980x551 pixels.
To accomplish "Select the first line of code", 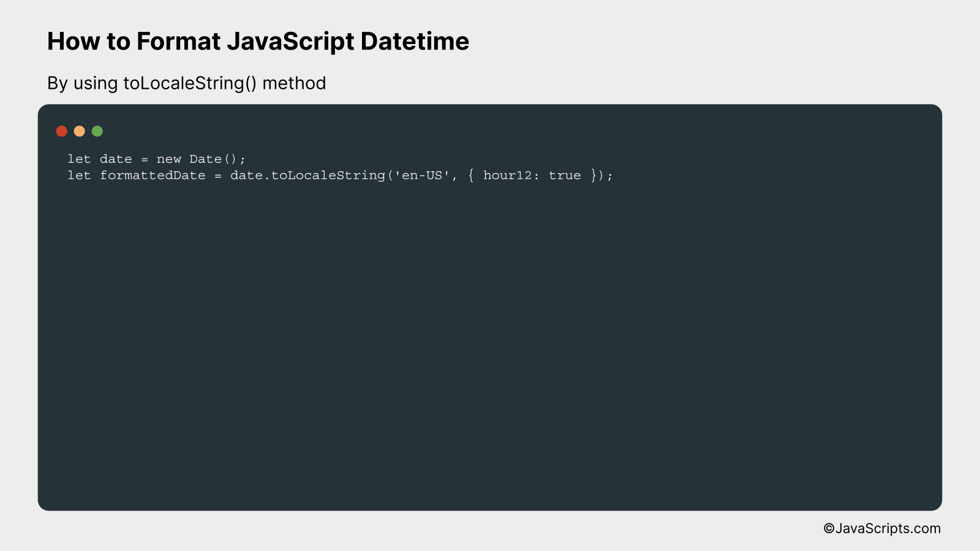I will (156, 159).
